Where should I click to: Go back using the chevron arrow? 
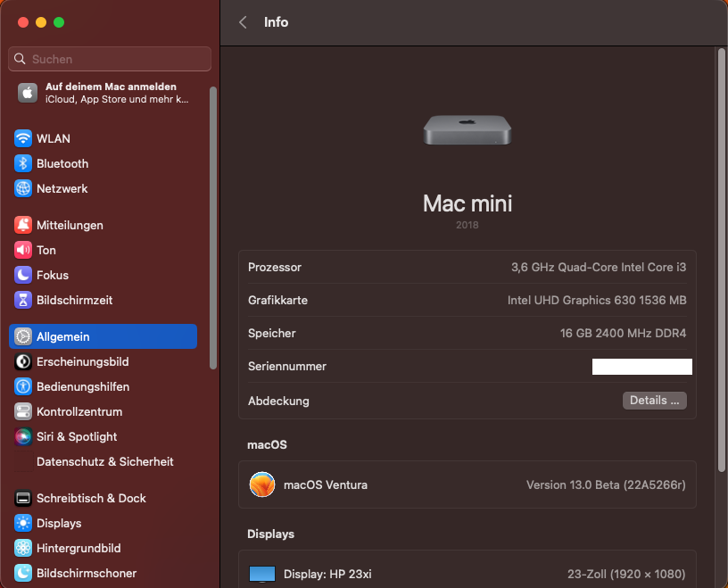(243, 22)
